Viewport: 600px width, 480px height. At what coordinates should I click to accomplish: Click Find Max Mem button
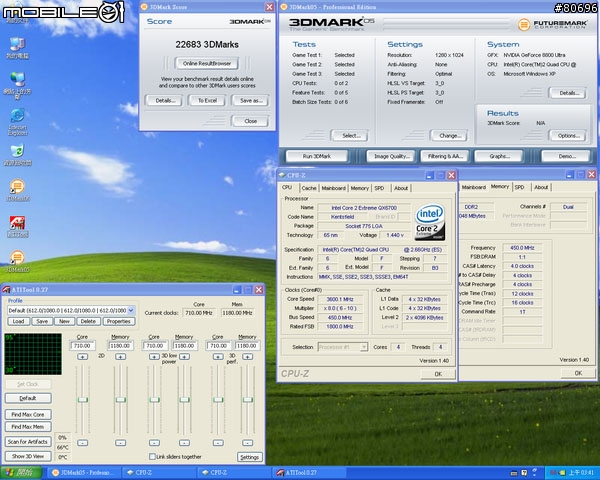28,427
